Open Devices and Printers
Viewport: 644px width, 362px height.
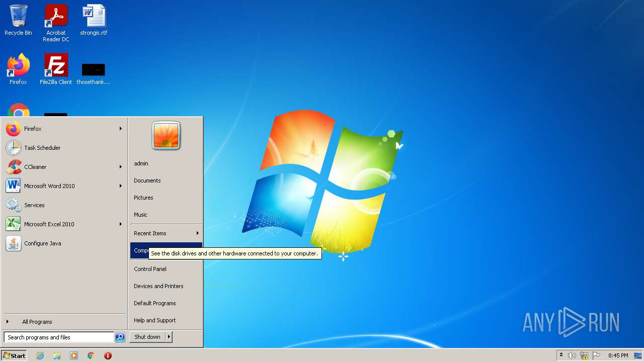166,286
